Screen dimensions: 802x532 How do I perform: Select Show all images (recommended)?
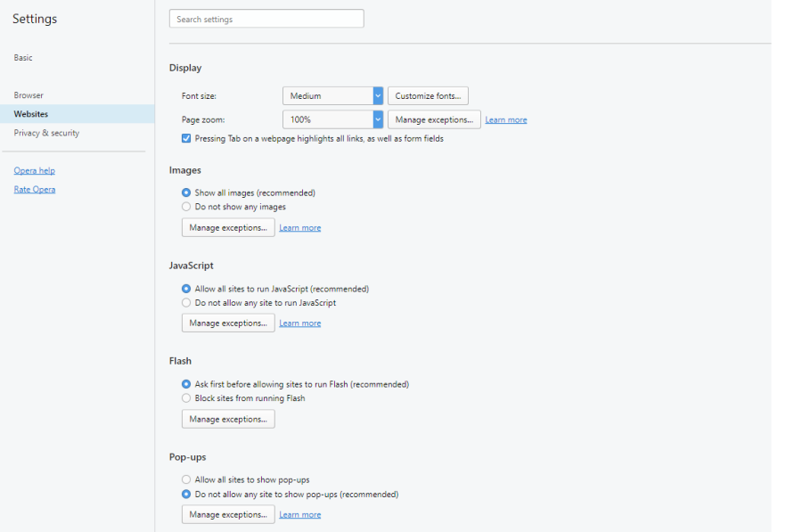pyautogui.click(x=186, y=192)
